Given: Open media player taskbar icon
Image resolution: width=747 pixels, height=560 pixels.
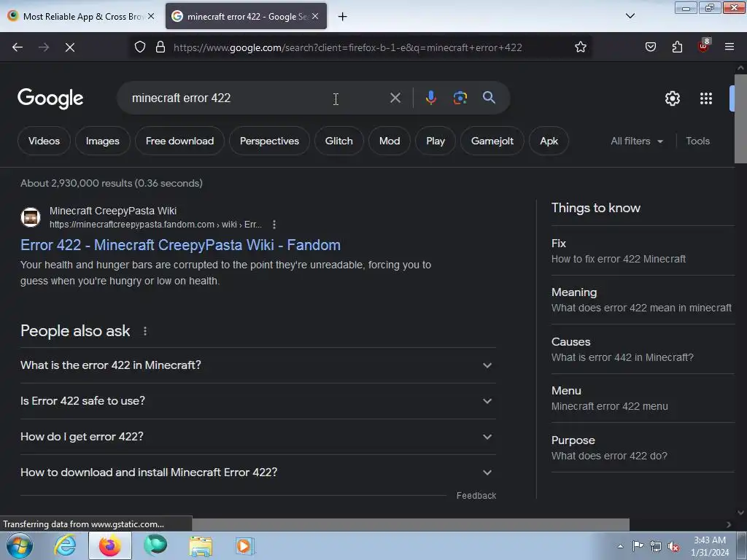Looking at the screenshot, I should click(x=245, y=545).
